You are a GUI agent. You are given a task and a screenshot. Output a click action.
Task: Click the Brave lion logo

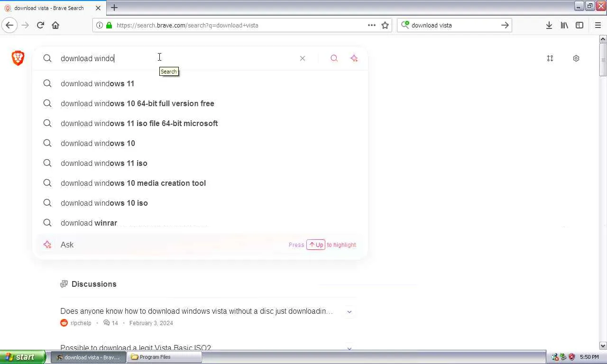pyautogui.click(x=18, y=58)
